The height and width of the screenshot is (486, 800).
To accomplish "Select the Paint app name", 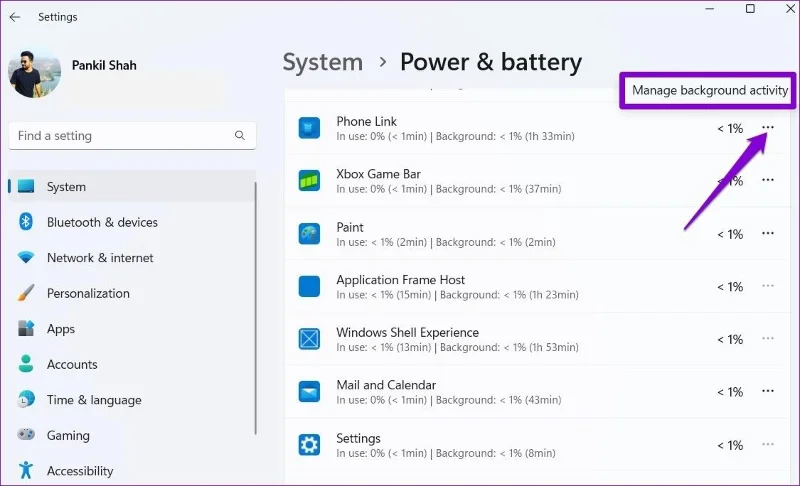I will tap(350, 227).
